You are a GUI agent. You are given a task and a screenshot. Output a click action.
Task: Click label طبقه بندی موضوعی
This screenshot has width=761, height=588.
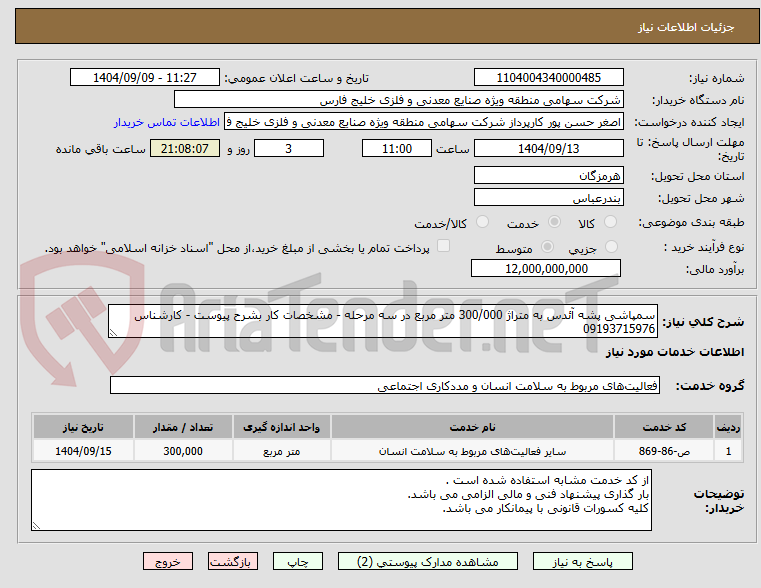691,222
